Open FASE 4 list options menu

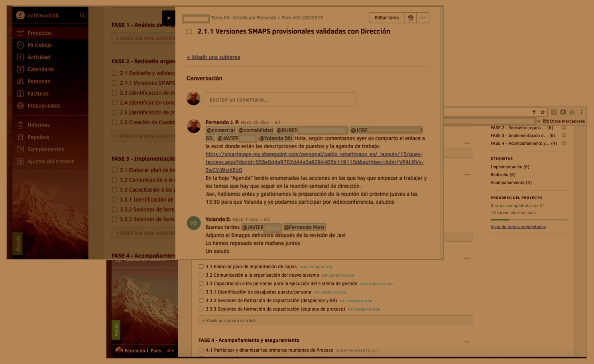click(x=467, y=342)
